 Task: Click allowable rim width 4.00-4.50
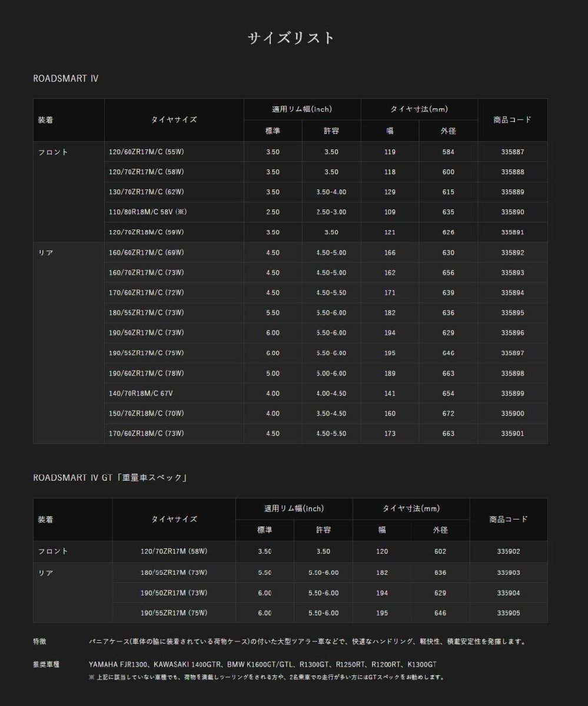pos(331,393)
